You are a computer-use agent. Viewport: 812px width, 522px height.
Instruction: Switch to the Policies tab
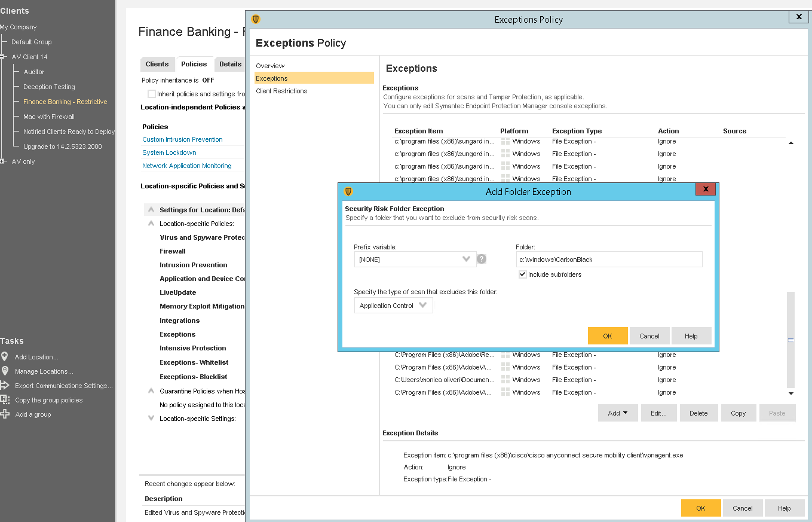coord(194,64)
